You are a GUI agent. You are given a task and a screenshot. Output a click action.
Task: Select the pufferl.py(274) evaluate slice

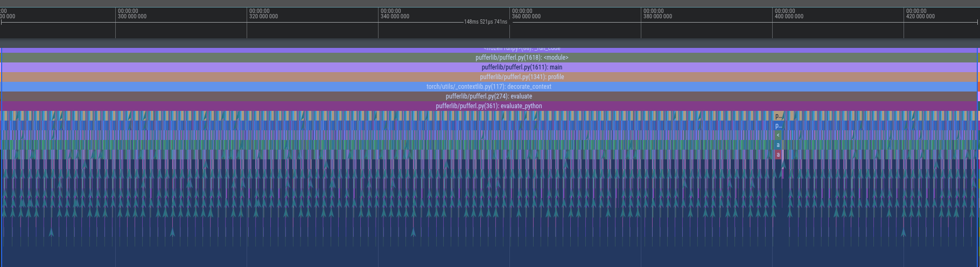coord(490,96)
